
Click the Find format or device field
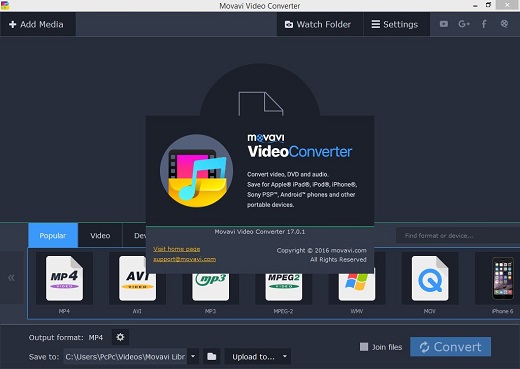click(458, 236)
